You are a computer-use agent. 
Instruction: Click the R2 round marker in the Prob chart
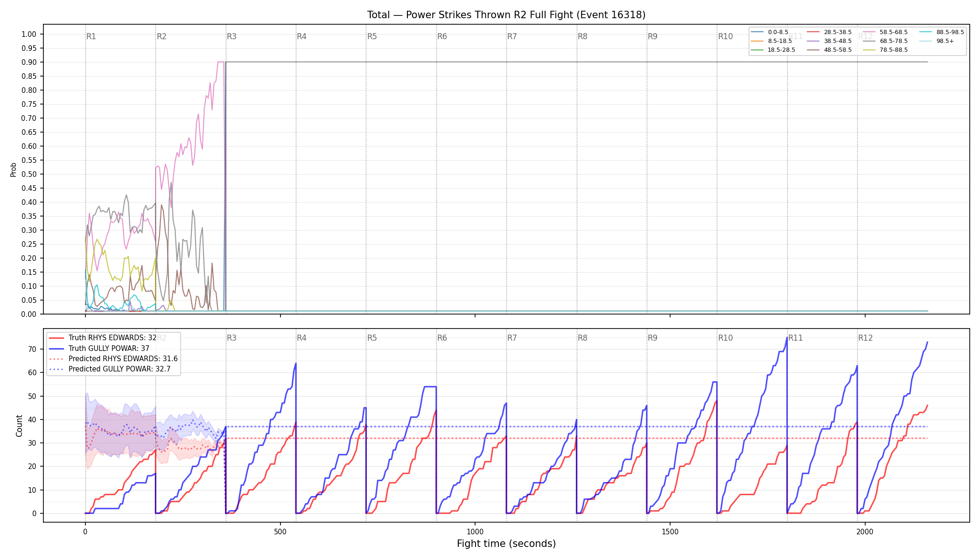pyautogui.click(x=161, y=36)
